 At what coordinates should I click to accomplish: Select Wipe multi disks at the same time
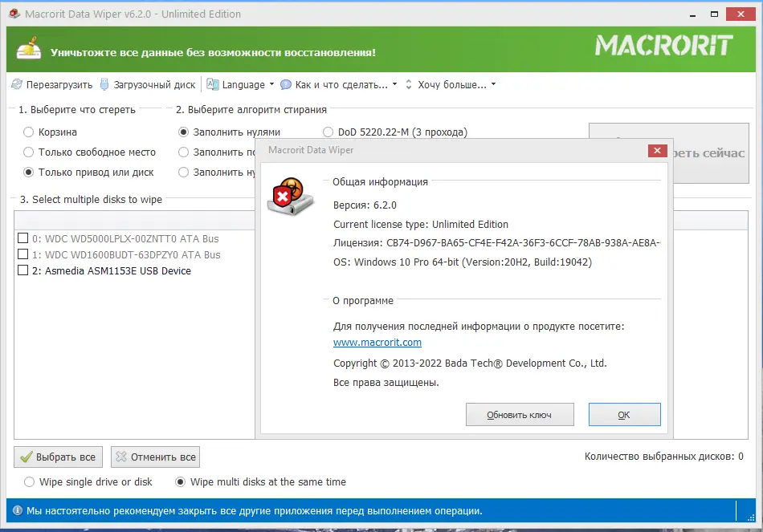181,482
